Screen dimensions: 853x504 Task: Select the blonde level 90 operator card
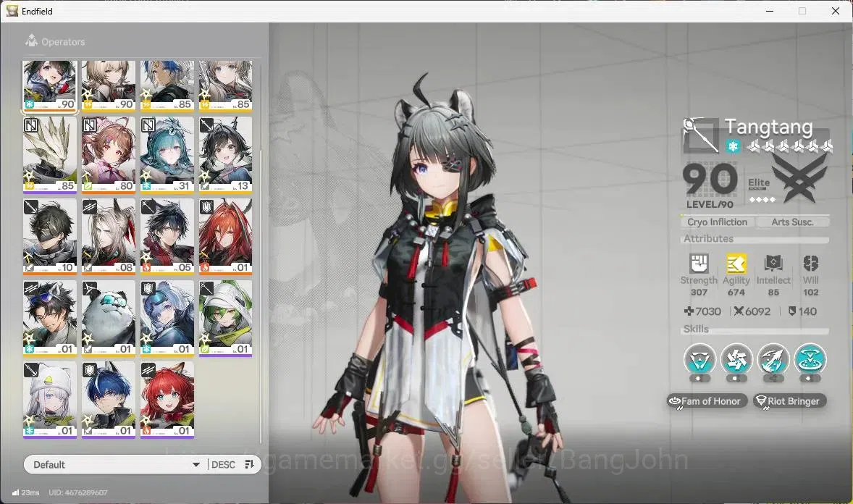[109, 86]
